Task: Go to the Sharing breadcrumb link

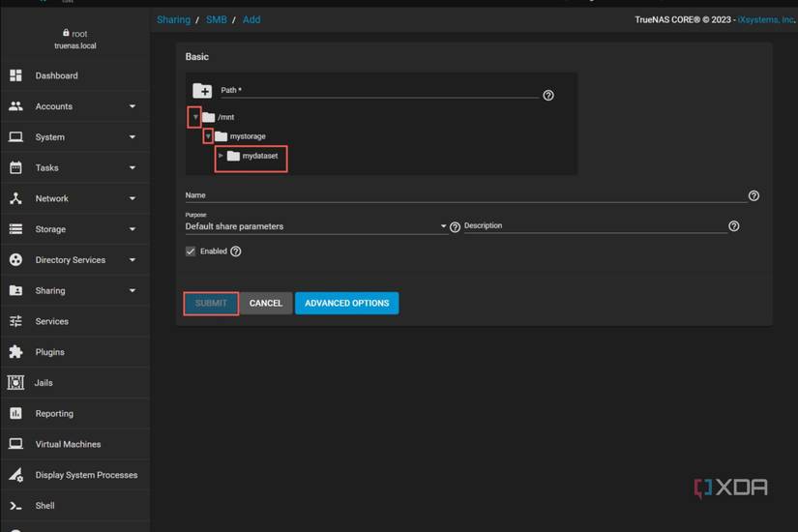Action: [x=173, y=20]
